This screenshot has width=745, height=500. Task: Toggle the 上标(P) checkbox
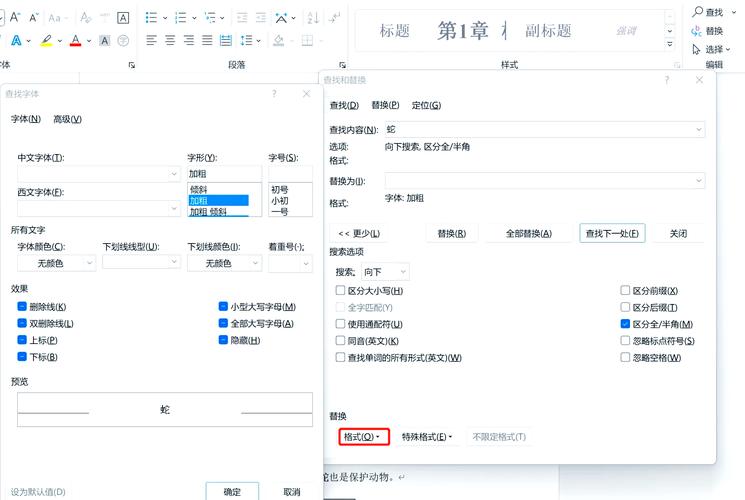[22, 340]
